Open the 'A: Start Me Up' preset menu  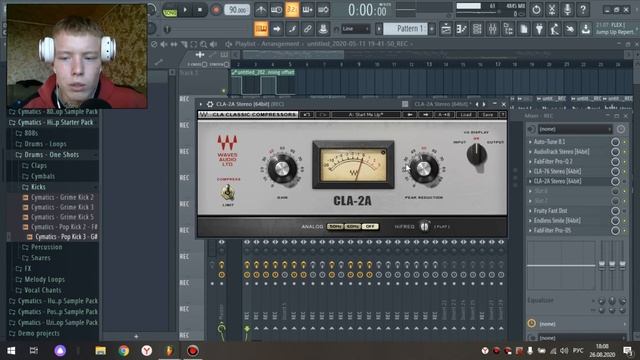[365, 115]
